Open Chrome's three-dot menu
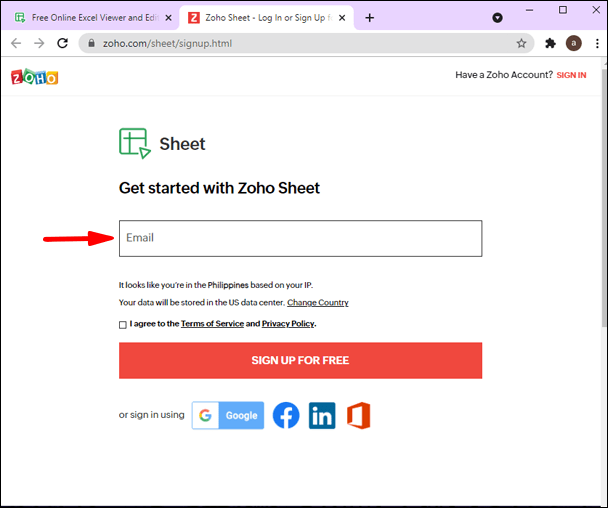This screenshot has height=508, width=608. pyautogui.click(x=597, y=43)
